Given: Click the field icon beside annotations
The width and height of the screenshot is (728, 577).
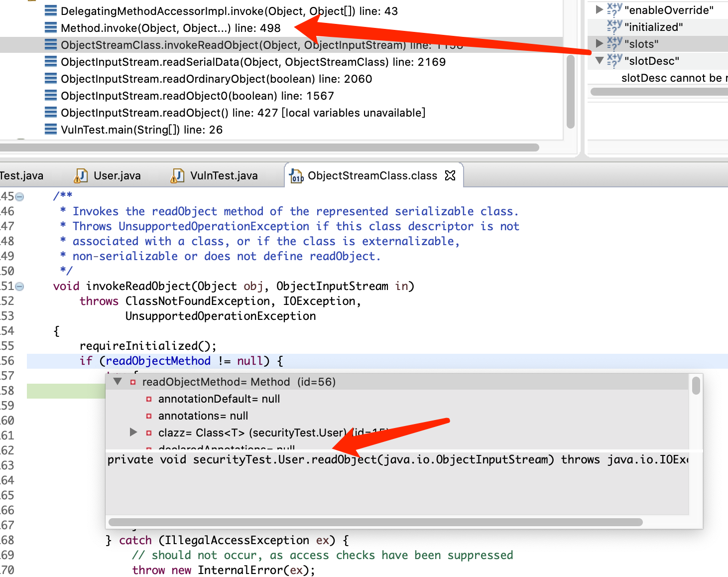Looking at the screenshot, I should [x=149, y=416].
